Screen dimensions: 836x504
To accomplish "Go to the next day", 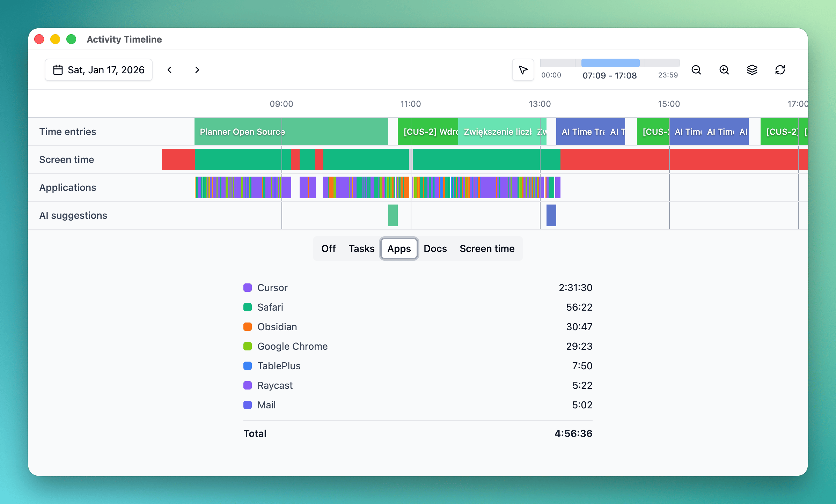I will (x=197, y=70).
